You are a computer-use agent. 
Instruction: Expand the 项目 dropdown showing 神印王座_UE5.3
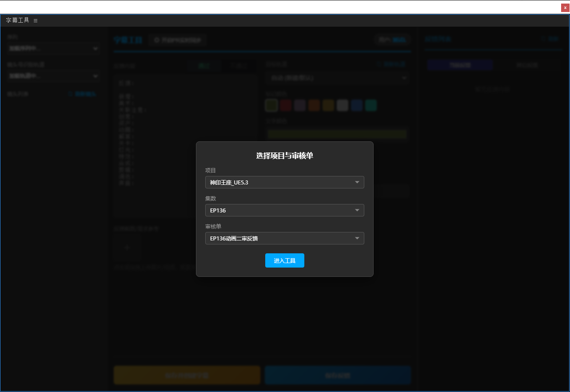284,182
